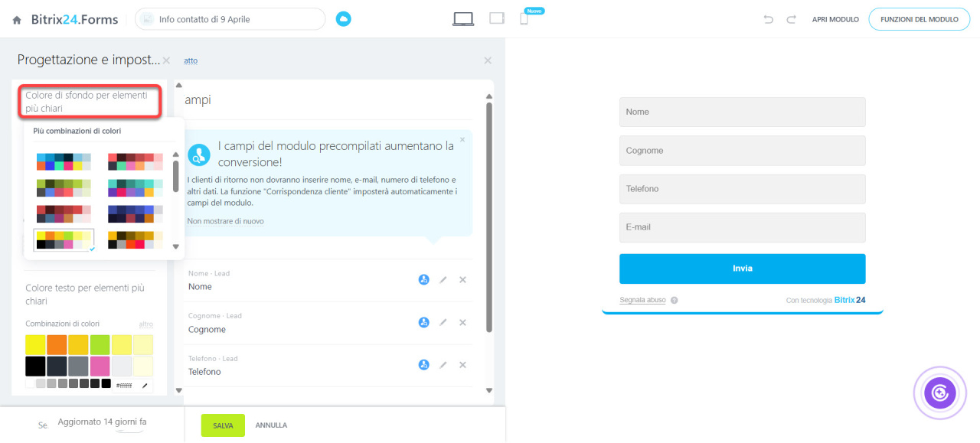Screen dimensions: 980x443
Task: Pick the yellow text color swatch
Action: coord(35,344)
